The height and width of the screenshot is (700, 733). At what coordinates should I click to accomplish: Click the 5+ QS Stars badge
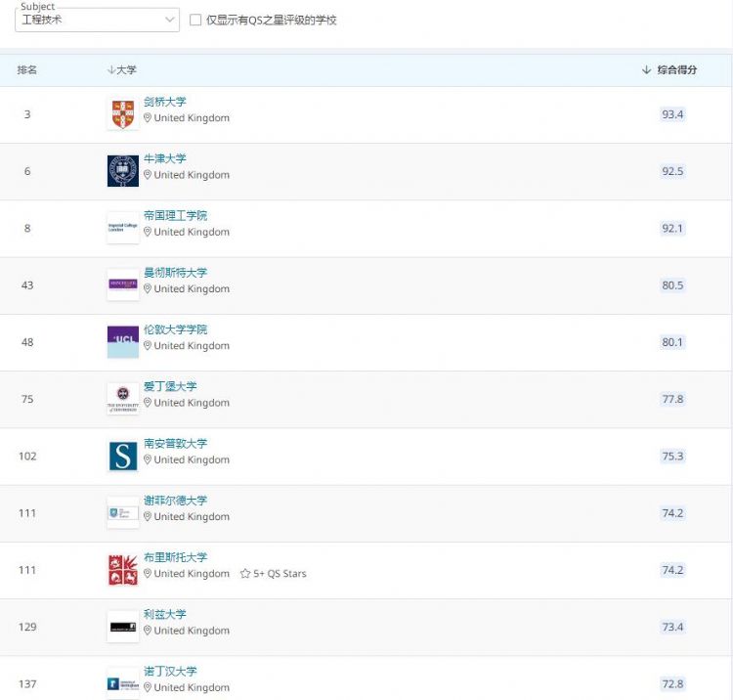click(x=274, y=574)
